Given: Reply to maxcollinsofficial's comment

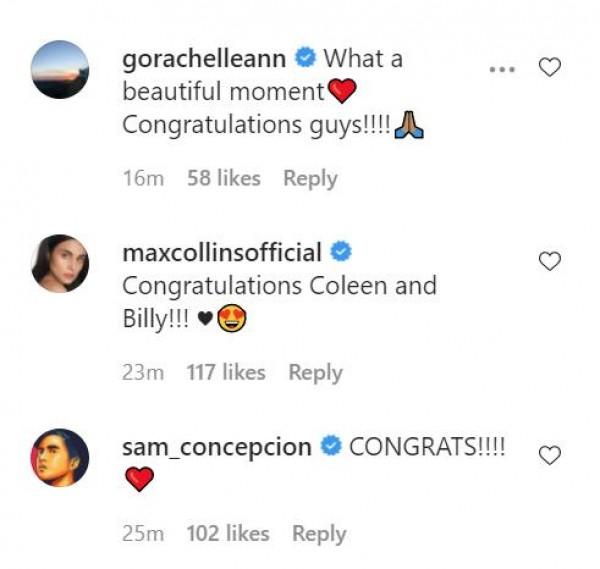Looking at the screenshot, I should pos(315,372).
